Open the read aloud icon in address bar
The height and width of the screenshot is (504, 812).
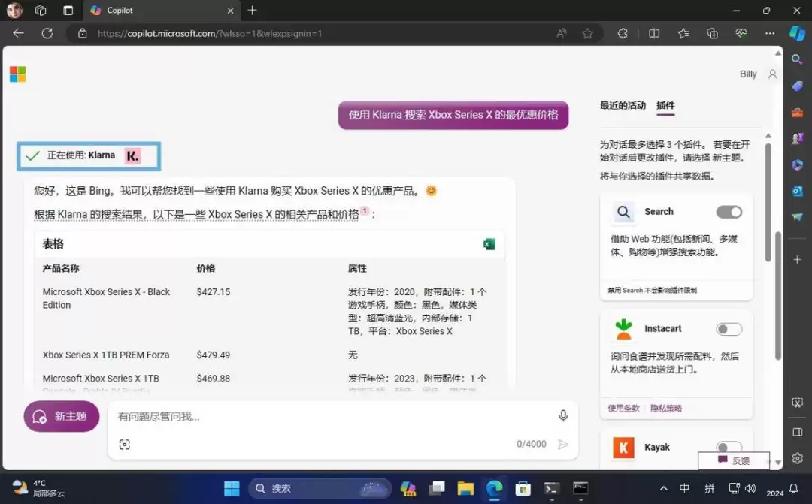tap(562, 34)
